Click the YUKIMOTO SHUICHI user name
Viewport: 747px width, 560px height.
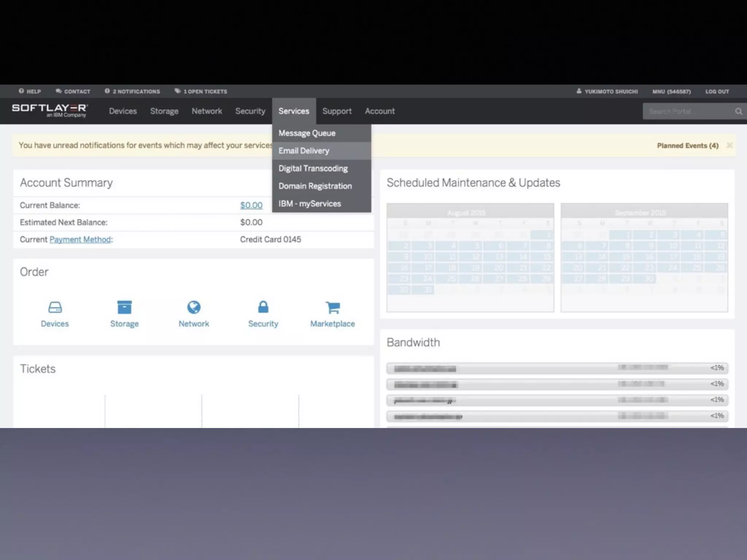tap(611, 92)
